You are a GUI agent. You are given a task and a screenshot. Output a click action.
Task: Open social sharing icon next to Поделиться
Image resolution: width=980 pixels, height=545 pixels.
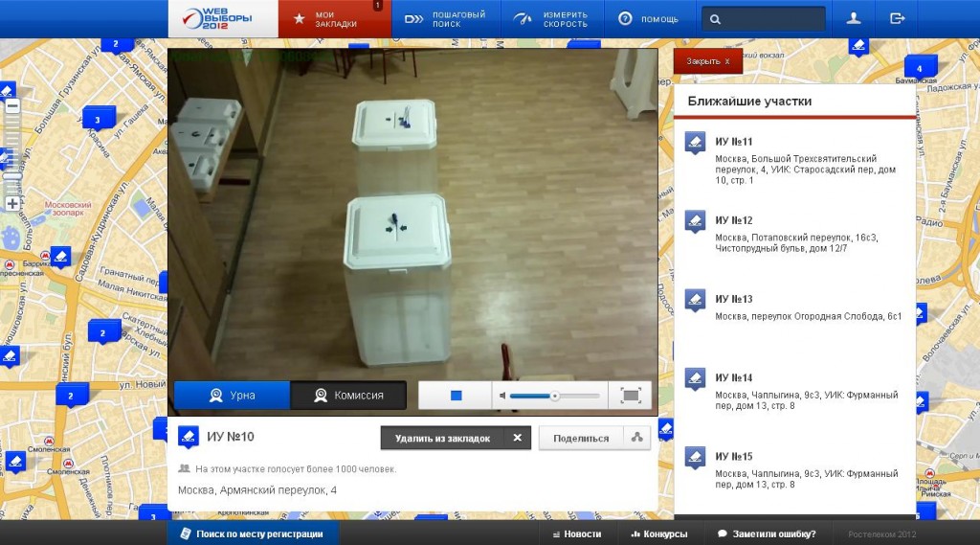coord(637,438)
